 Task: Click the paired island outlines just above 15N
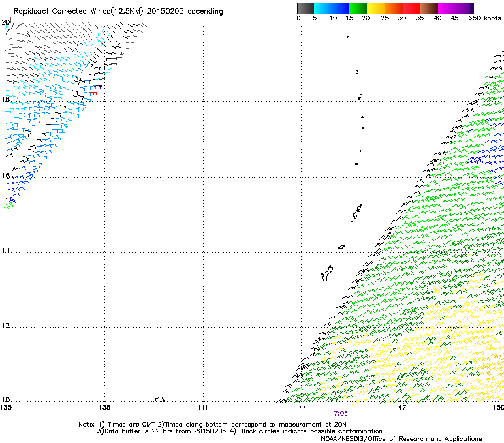[357, 212]
